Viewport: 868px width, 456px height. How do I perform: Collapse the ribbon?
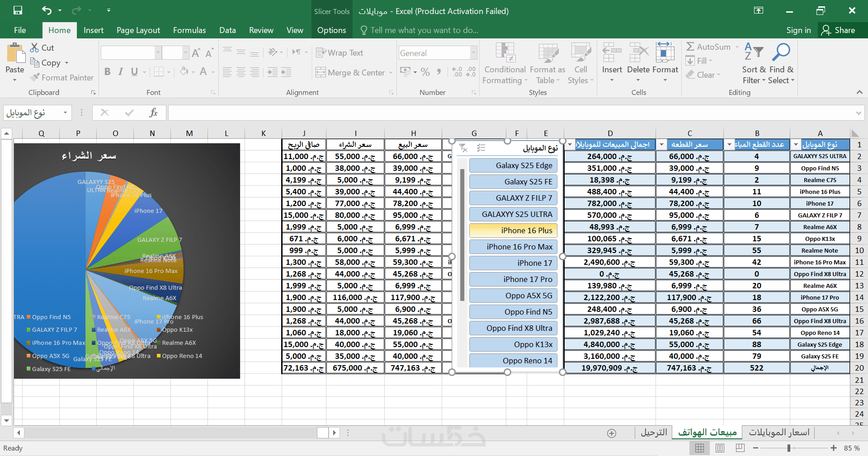[859, 92]
